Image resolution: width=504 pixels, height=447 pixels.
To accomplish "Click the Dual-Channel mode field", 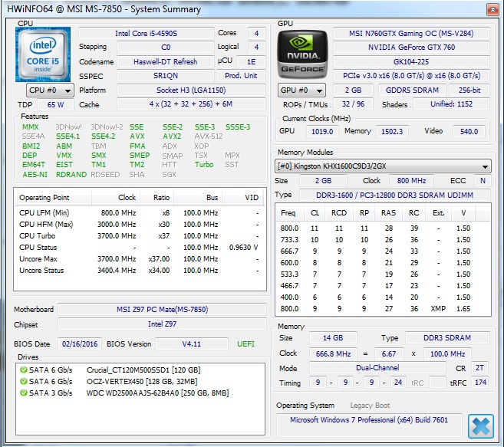I will click(377, 368).
